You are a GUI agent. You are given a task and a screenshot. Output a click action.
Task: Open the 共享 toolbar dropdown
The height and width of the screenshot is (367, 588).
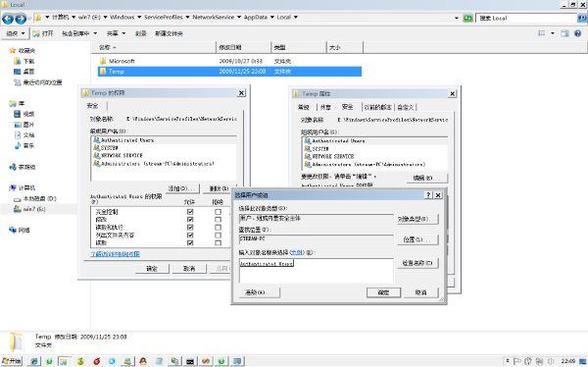click(116, 33)
